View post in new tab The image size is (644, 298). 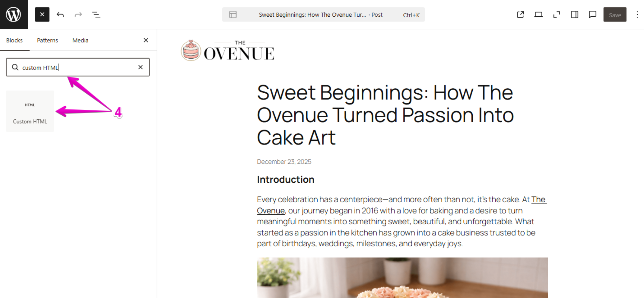pyautogui.click(x=521, y=15)
